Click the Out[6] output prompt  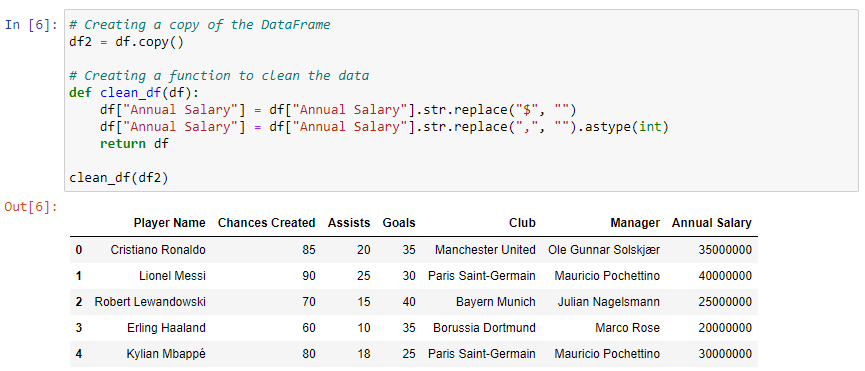pos(31,207)
